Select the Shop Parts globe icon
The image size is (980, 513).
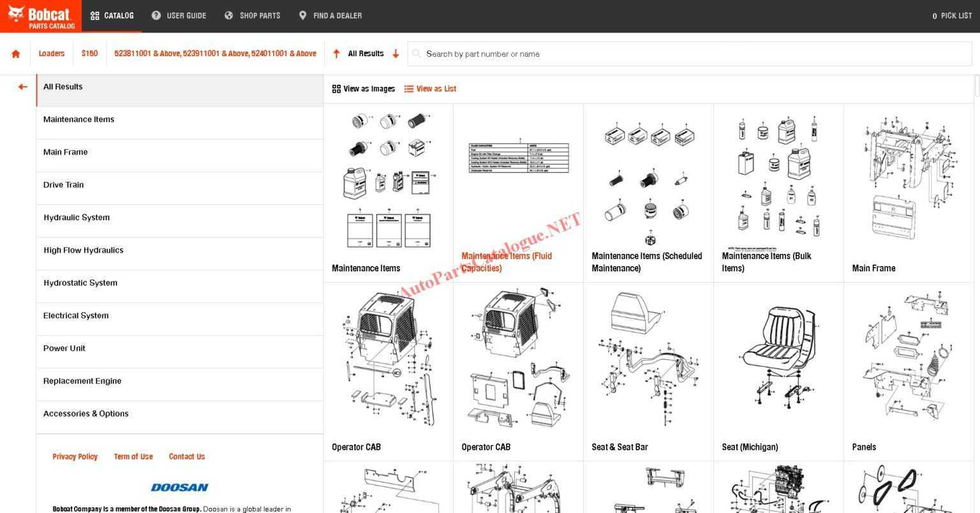pos(228,15)
